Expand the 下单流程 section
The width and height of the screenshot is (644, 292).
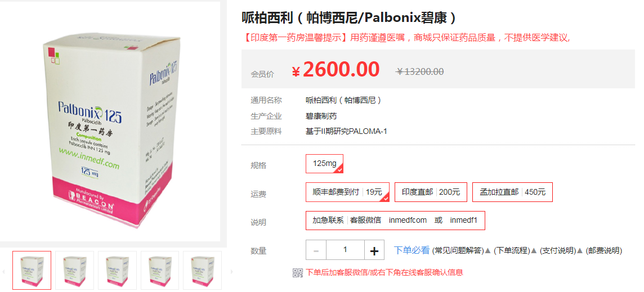pyautogui.click(x=512, y=250)
